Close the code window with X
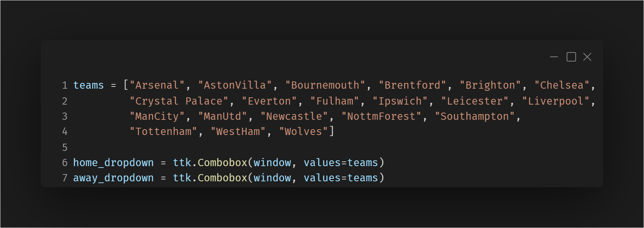 point(587,57)
